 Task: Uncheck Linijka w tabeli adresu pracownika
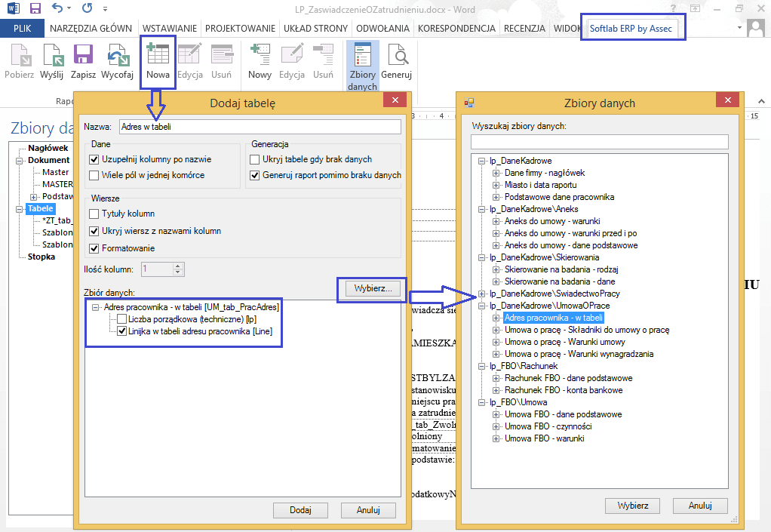click(121, 331)
